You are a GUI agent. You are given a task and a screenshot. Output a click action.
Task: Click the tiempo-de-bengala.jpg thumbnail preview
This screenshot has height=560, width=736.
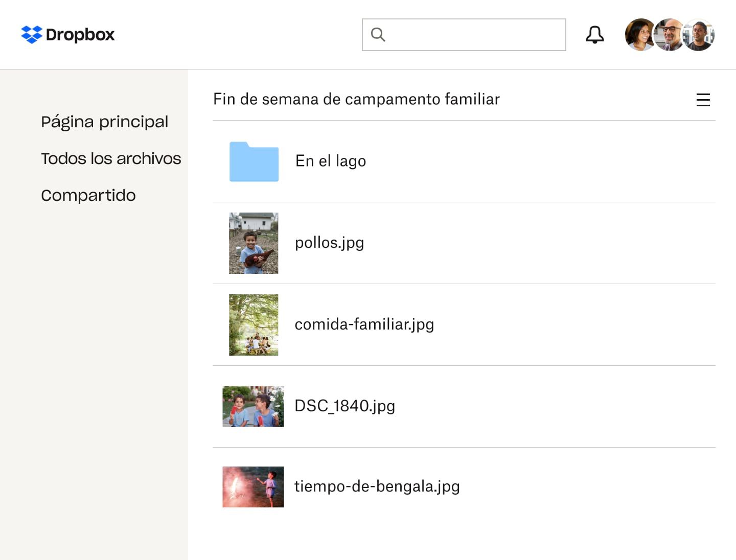pos(252,487)
